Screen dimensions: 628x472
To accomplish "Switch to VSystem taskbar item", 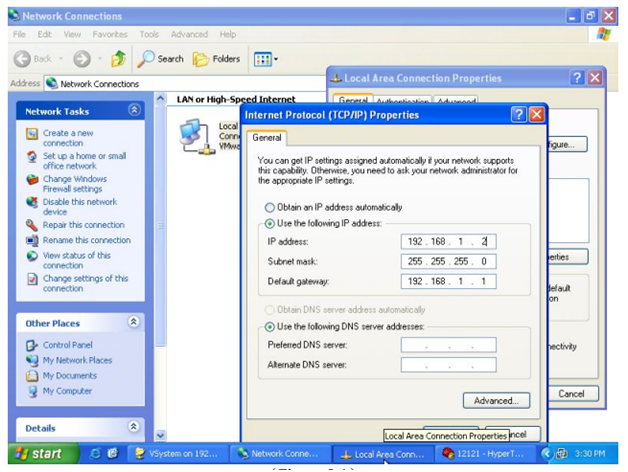I will [x=177, y=454].
